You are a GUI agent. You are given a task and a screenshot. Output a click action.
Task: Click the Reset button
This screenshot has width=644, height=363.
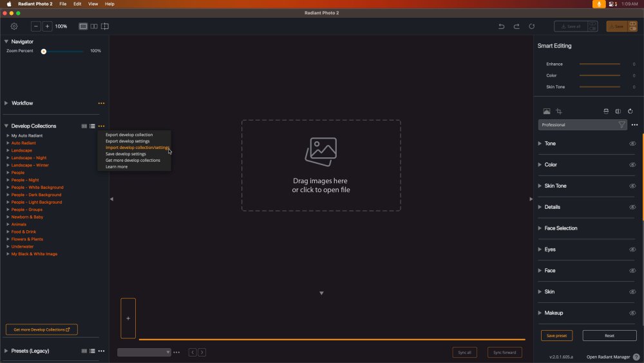coord(609,336)
